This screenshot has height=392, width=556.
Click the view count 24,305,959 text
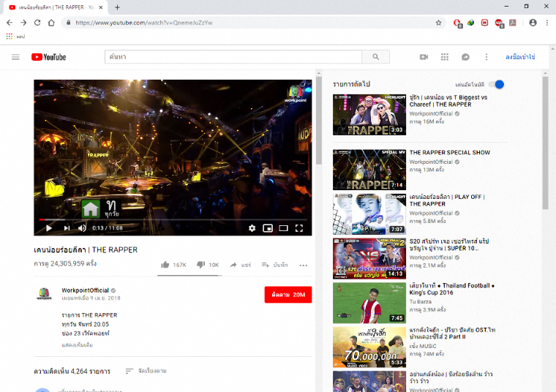(65, 264)
